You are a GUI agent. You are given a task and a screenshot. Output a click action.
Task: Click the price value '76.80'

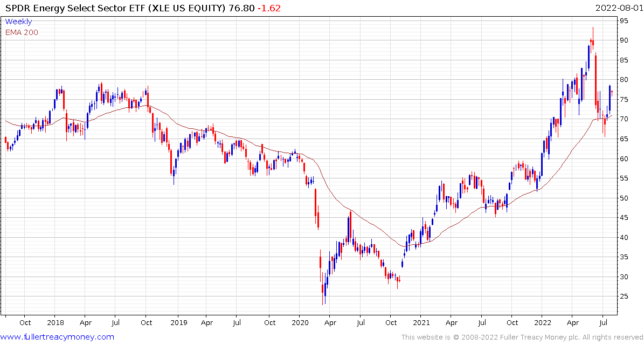tap(243, 8)
